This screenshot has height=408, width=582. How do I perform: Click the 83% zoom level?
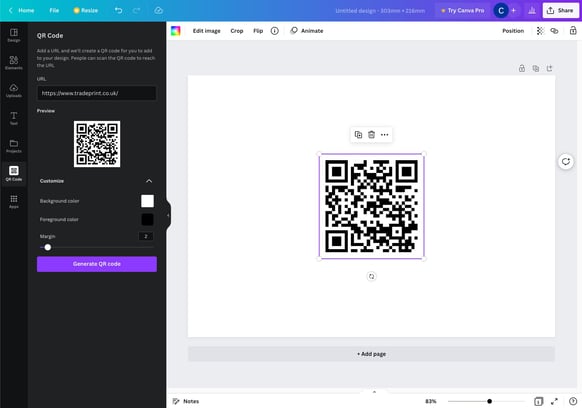(431, 401)
